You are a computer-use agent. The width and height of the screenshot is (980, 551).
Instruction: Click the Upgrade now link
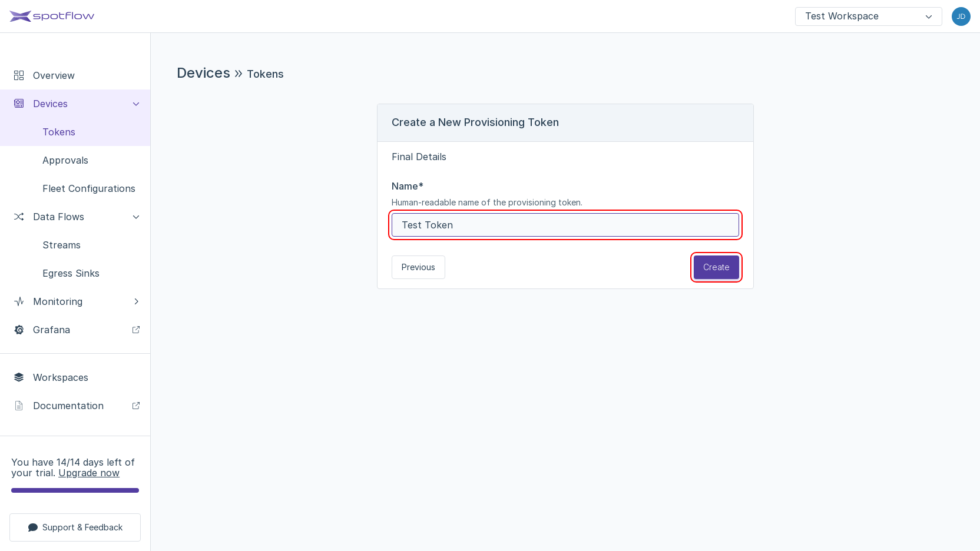click(89, 473)
